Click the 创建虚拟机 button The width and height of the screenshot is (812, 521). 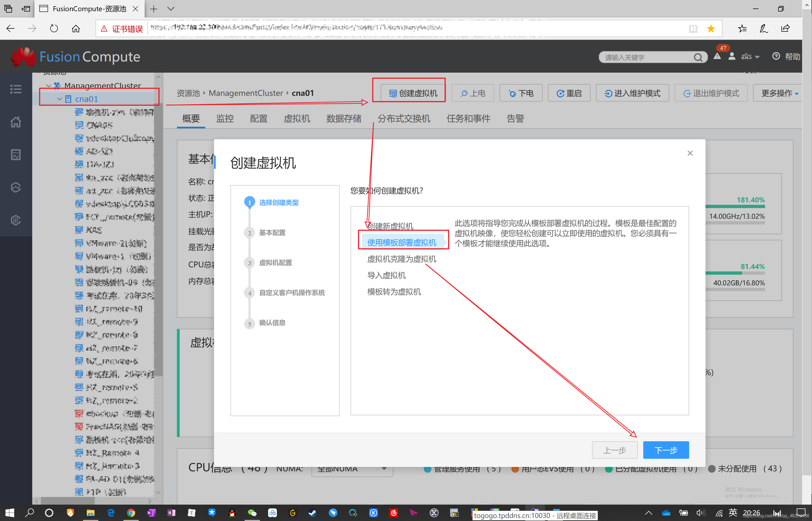click(413, 93)
